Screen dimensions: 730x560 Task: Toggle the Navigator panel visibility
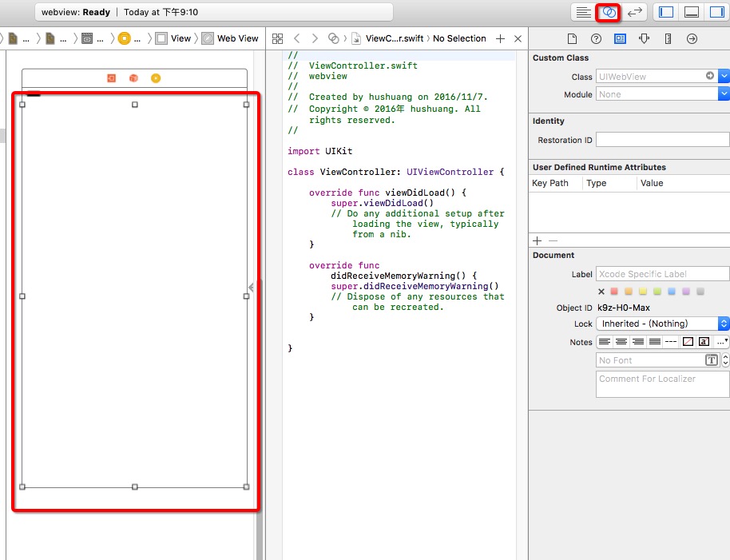coord(666,12)
